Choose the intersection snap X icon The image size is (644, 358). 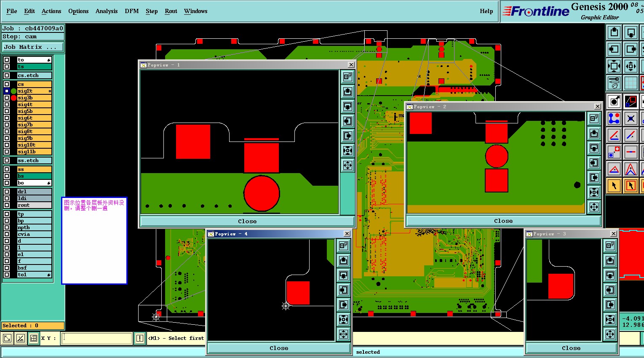pos(631,118)
